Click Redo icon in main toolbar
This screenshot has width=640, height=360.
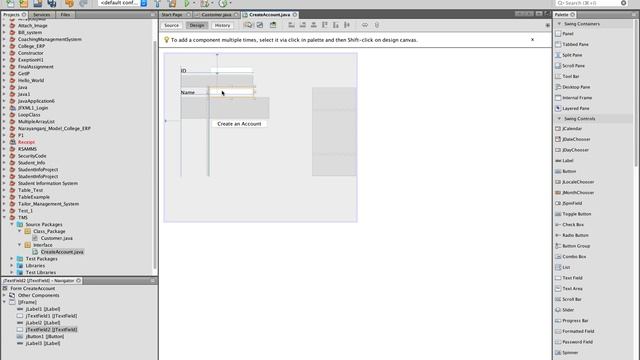tap(83, 3)
